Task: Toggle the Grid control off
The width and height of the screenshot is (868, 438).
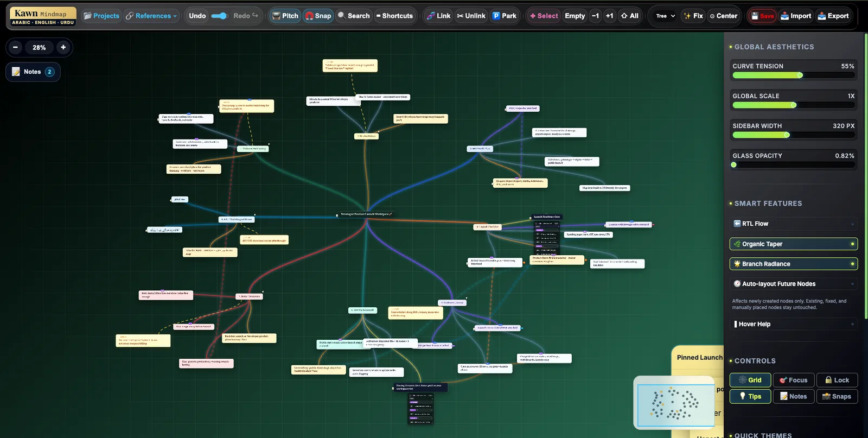Action: click(x=750, y=380)
